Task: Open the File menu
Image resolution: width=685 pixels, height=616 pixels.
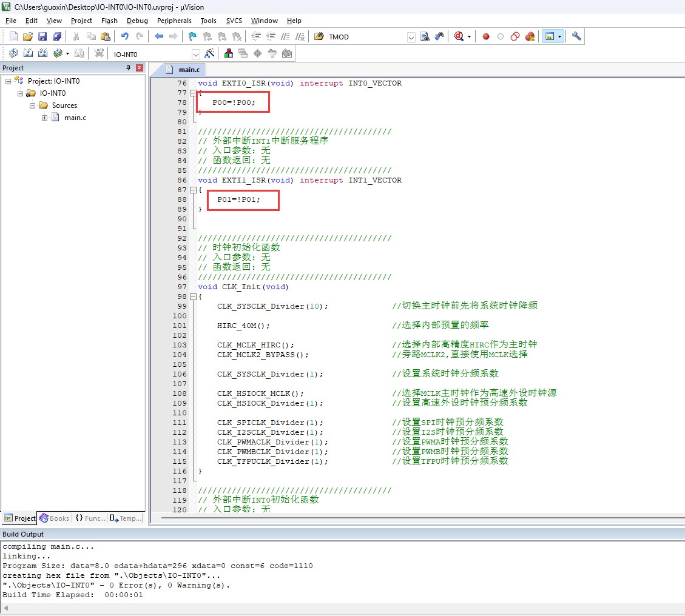Action: (10, 21)
